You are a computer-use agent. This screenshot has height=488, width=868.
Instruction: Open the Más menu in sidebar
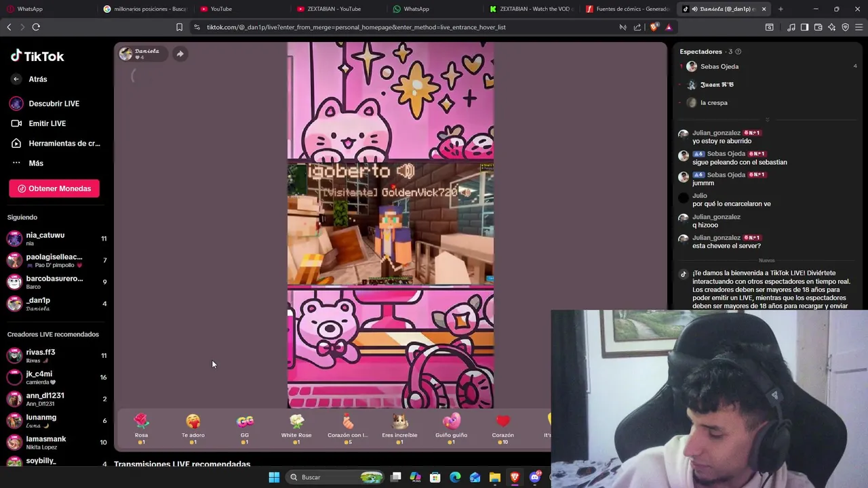pos(27,163)
